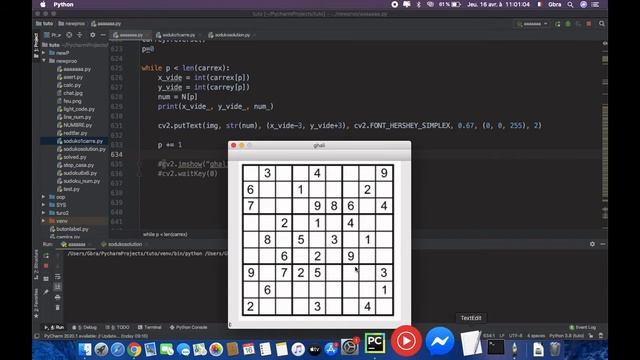
Task: Select test.py in project tree
Action: [71, 189]
